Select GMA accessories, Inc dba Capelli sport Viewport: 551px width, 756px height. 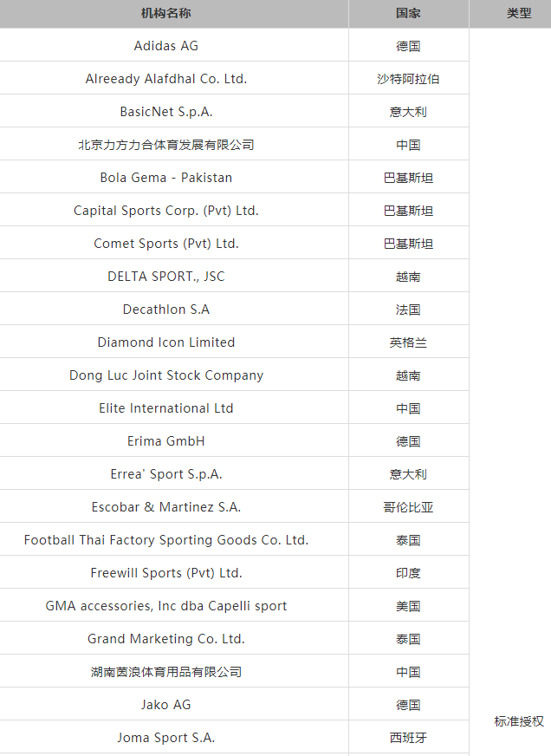tap(166, 605)
